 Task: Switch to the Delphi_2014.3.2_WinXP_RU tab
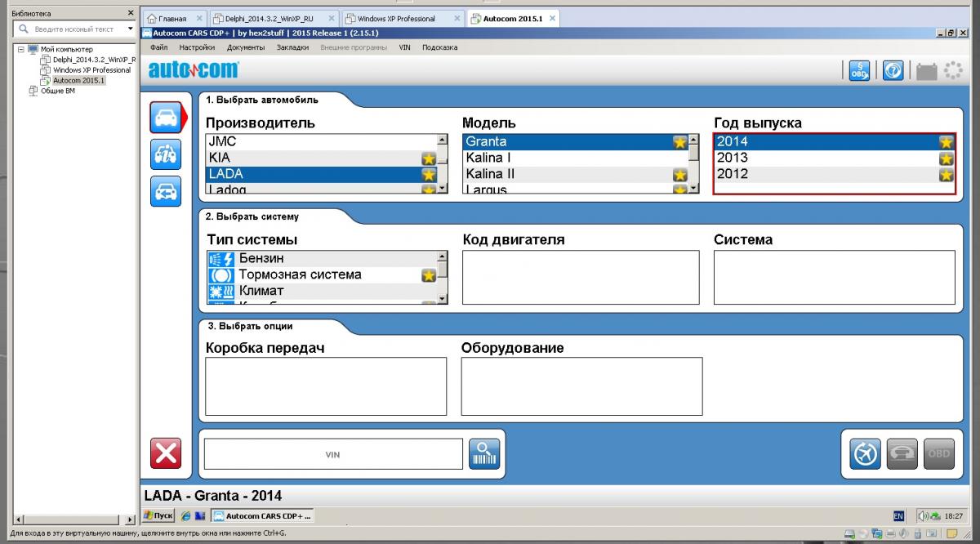click(274, 19)
